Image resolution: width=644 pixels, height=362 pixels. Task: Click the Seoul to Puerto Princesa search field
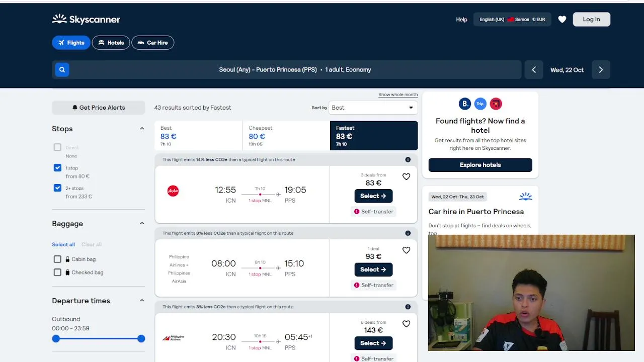(287, 70)
